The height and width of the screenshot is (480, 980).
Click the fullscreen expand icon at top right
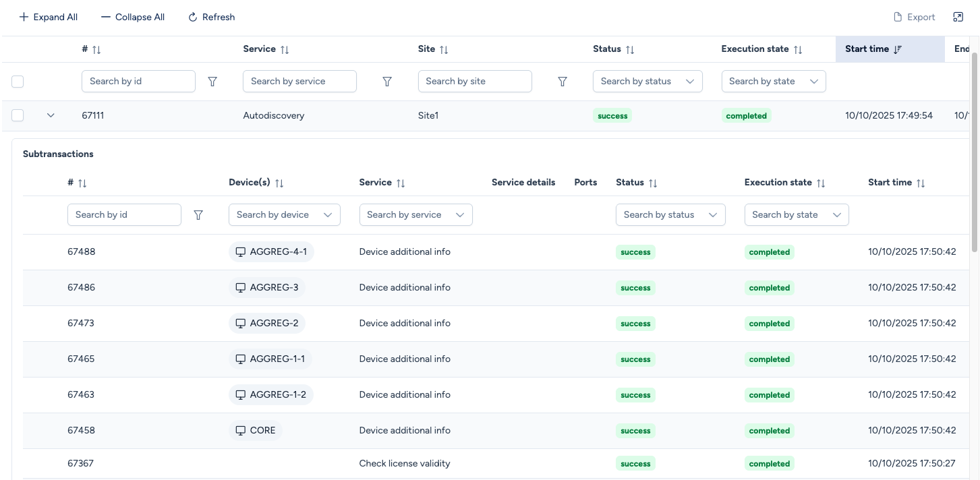(x=958, y=17)
